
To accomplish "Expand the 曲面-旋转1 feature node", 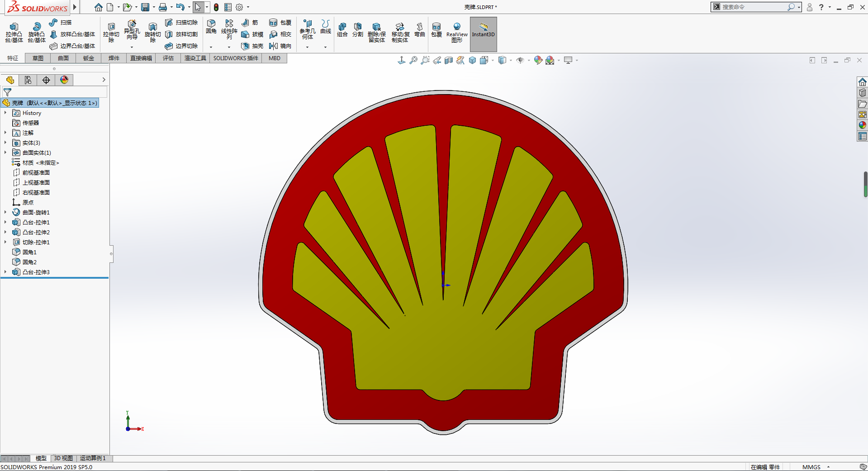I will [5, 212].
